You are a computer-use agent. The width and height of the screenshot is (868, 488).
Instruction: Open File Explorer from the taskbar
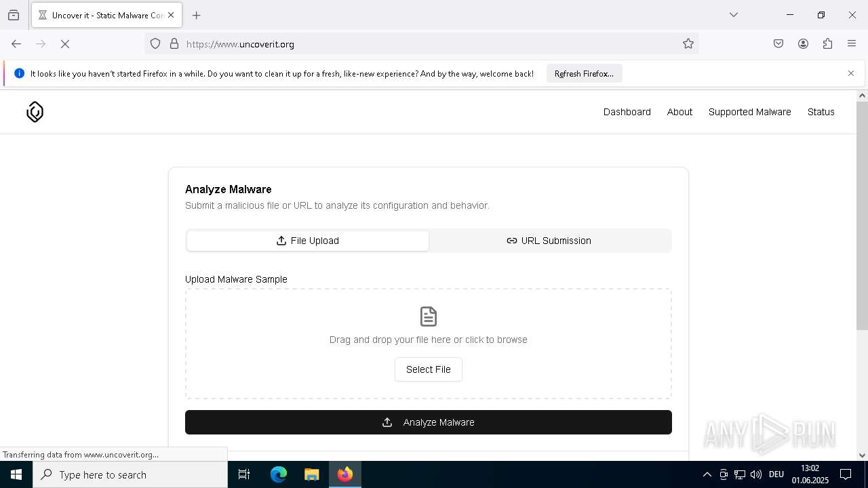coord(311,474)
